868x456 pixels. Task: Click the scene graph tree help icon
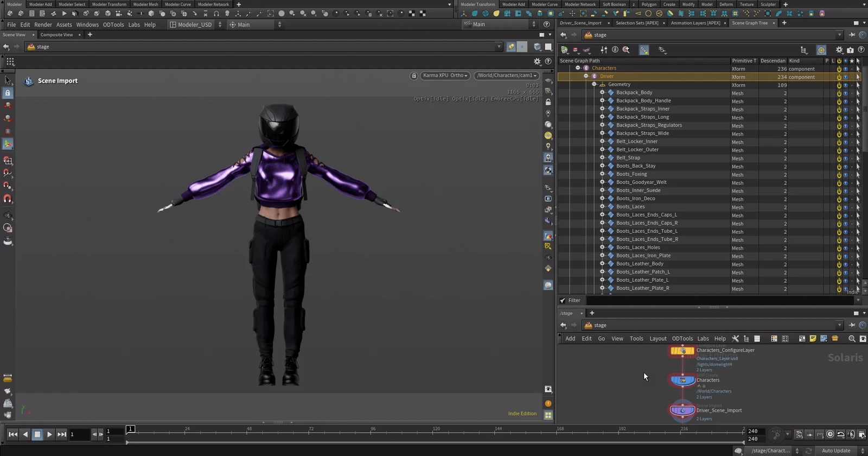point(861,50)
